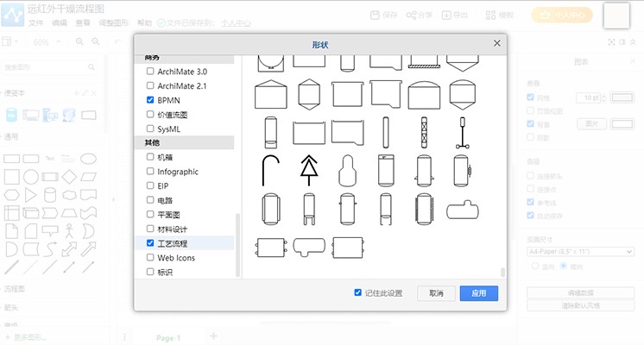Screen dimensions: 644x345
Task: Click the 导出 export button
Action: 455,16
